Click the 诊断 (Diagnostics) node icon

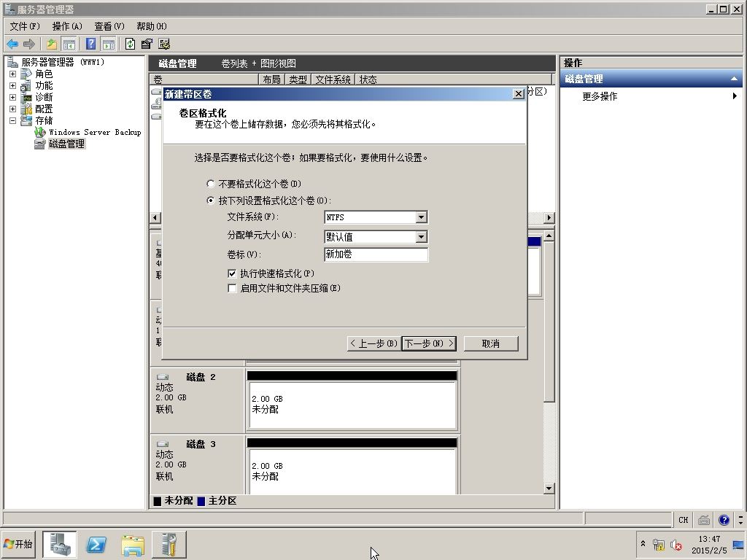pos(26,97)
